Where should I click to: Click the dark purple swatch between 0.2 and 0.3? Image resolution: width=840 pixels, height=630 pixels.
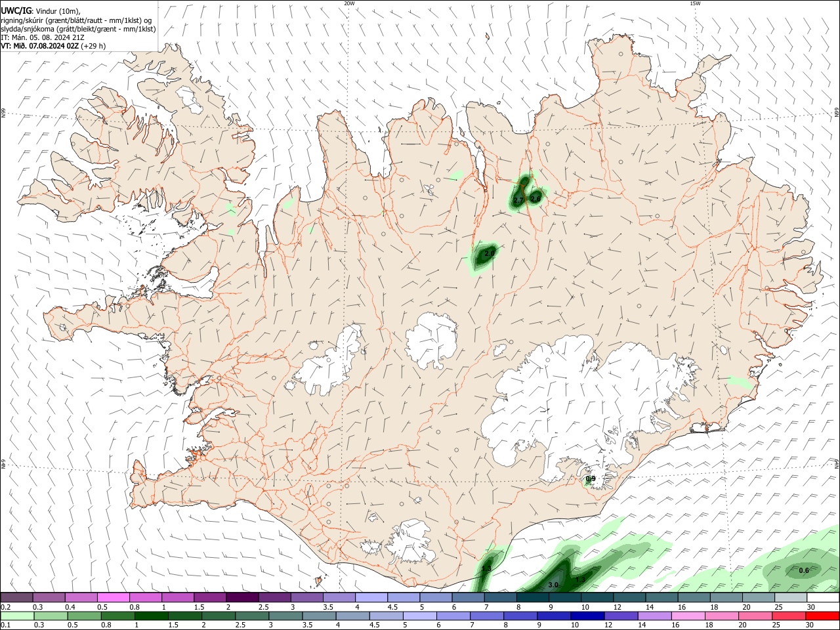click(16, 597)
